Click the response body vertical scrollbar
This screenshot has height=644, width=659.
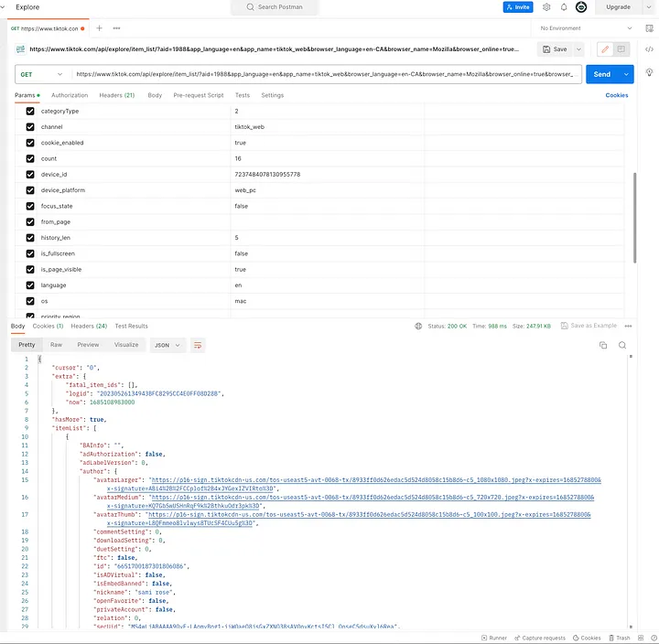coord(631,491)
